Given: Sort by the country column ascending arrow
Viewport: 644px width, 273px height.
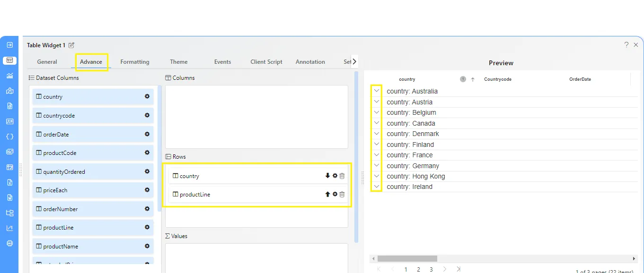Looking at the screenshot, I should point(472,79).
